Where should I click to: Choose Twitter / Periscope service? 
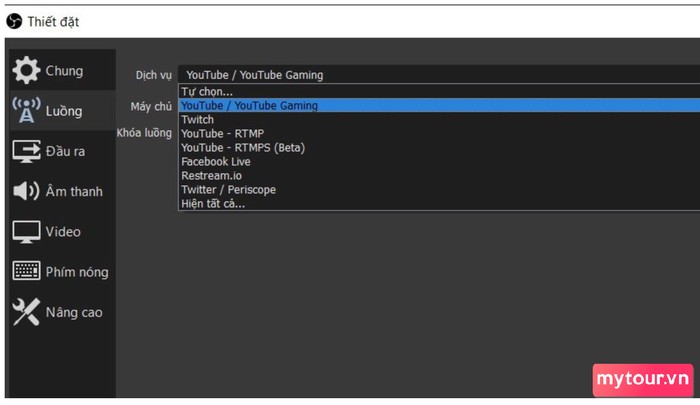[439, 189]
